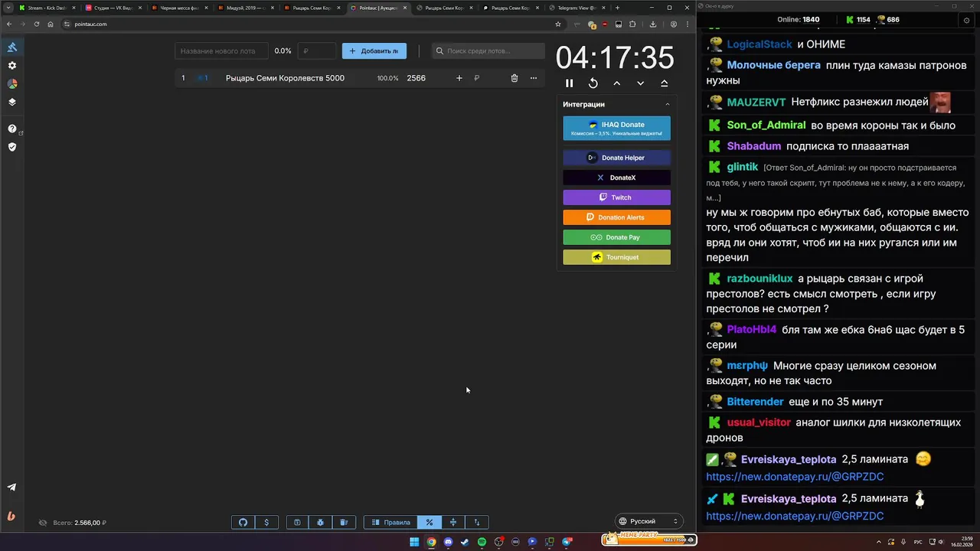Open donatepay link from first Evreiskaya_teplota message

click(795, 477)
